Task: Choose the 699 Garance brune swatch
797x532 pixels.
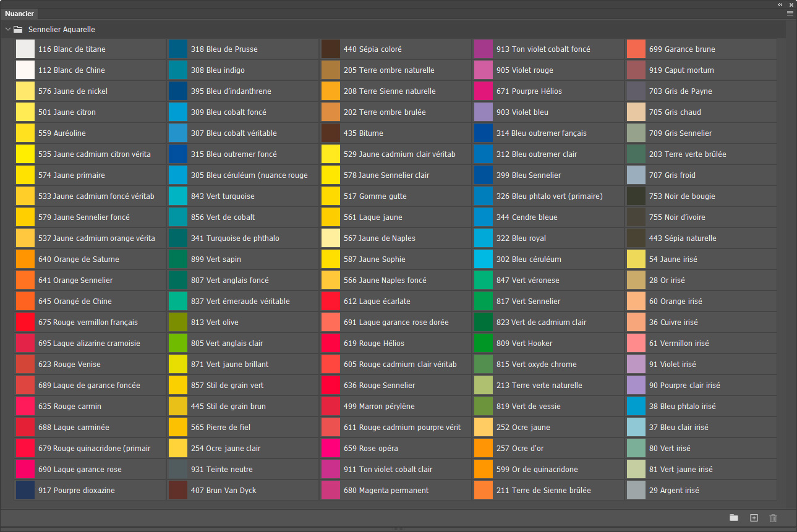Action: (701, 49)
